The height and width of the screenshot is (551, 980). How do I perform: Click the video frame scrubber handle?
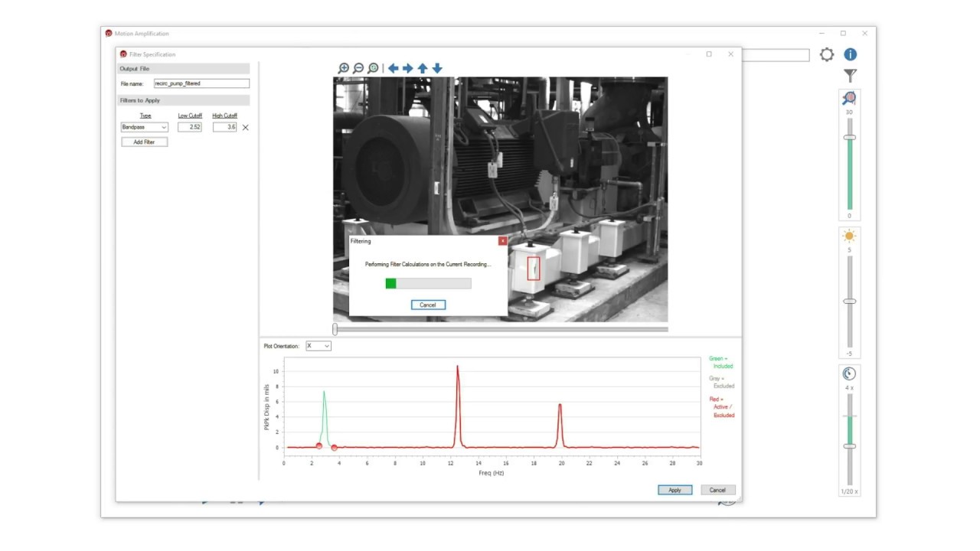click(335, 329)
